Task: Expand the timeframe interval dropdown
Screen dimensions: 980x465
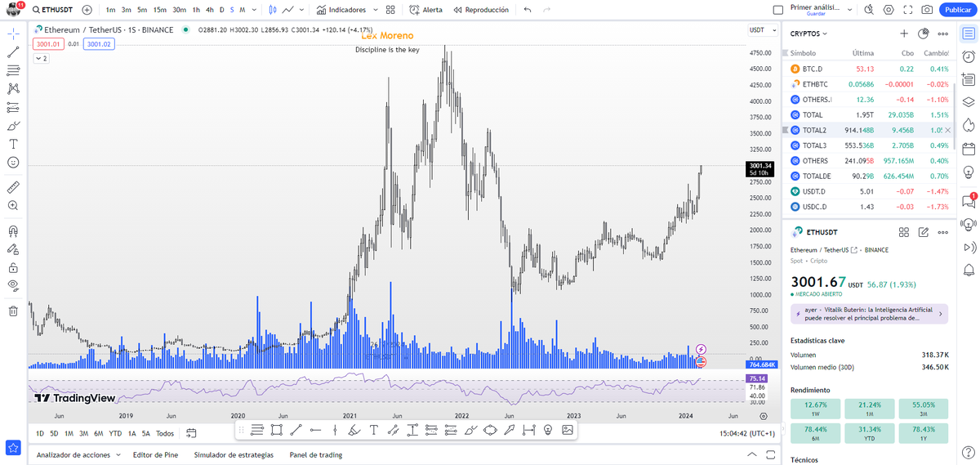Action: 253,10
